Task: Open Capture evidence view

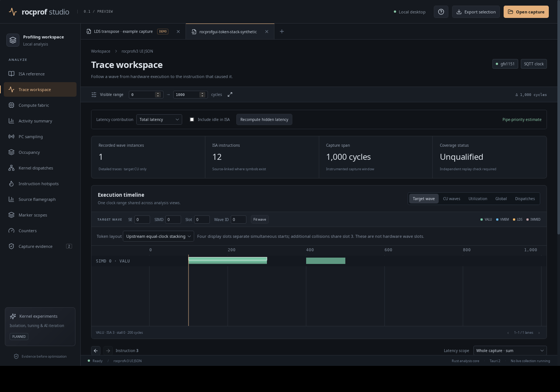Action: 40,246
